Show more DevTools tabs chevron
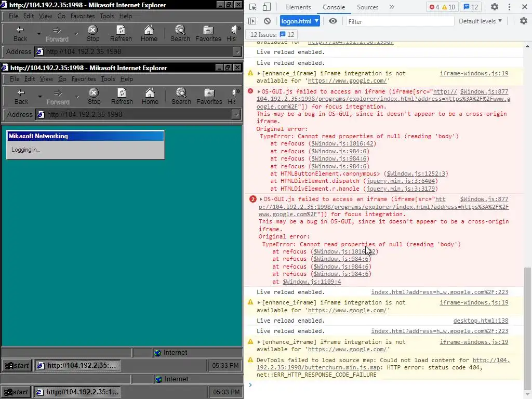The width and height of the screenshot is (532, 399). [392, 7]
